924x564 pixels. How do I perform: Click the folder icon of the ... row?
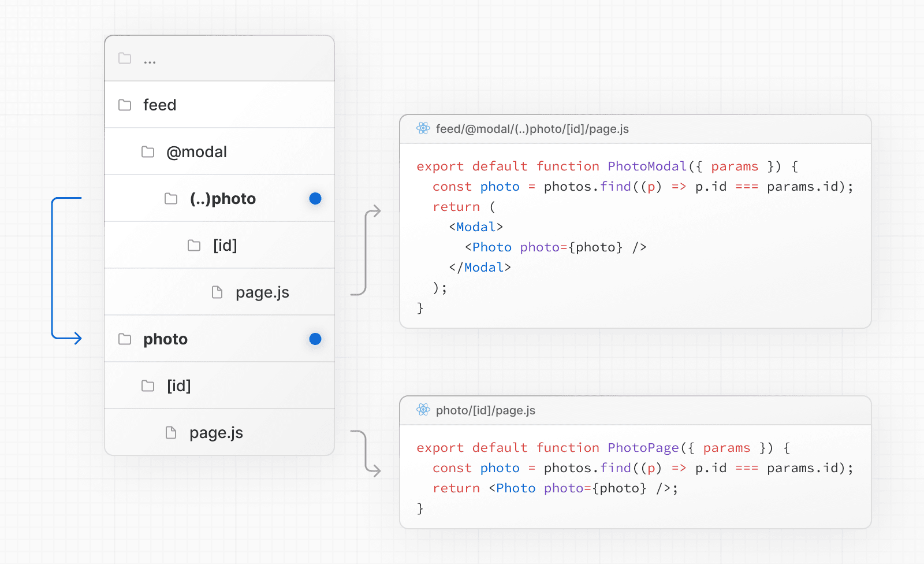pos(125,58)
